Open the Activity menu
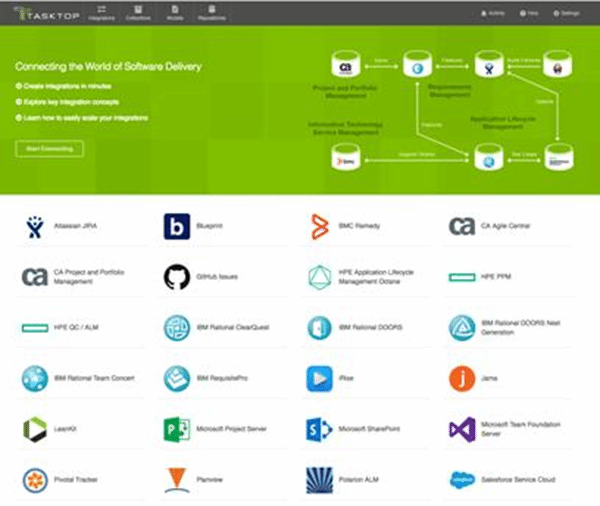The image size is (600, 506). point(493,13)
